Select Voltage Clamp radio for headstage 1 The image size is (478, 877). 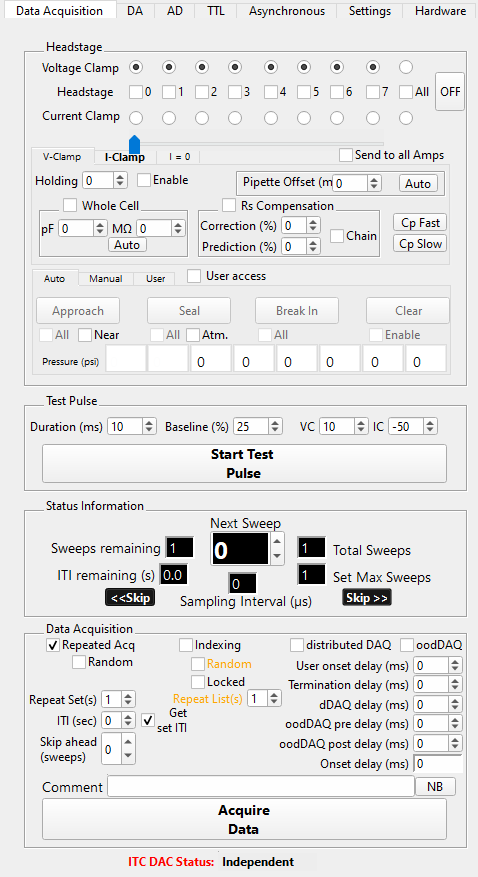click(169, 67)
